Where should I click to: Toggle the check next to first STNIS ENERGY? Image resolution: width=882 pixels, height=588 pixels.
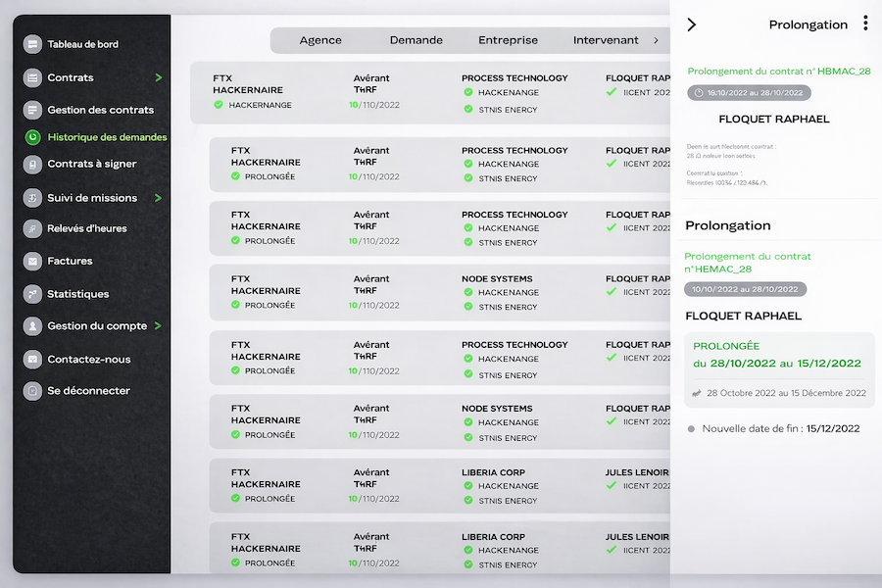point(468,109)
